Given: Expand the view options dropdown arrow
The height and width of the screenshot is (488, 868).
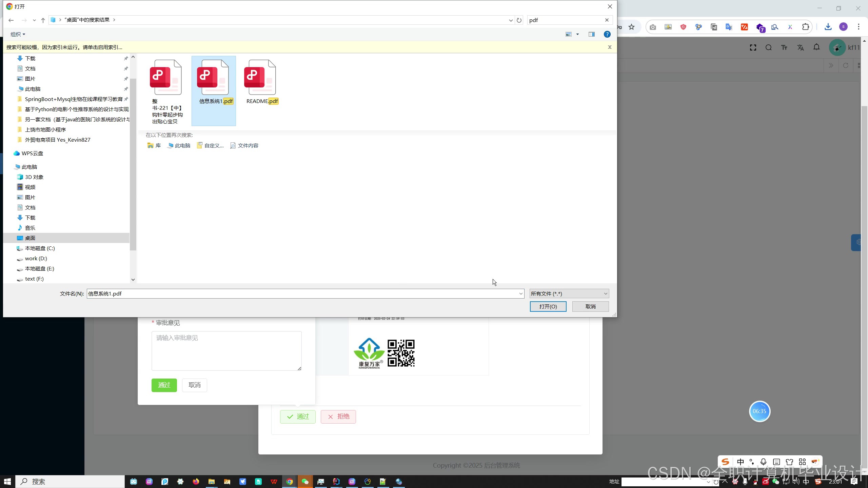Looking at the screenshot, I should tap(578, 34).
